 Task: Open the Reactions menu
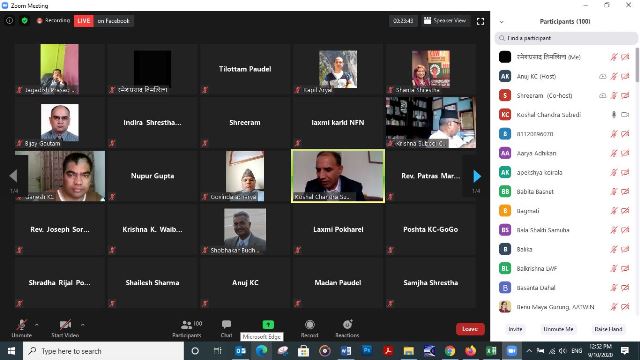point(347,328)
